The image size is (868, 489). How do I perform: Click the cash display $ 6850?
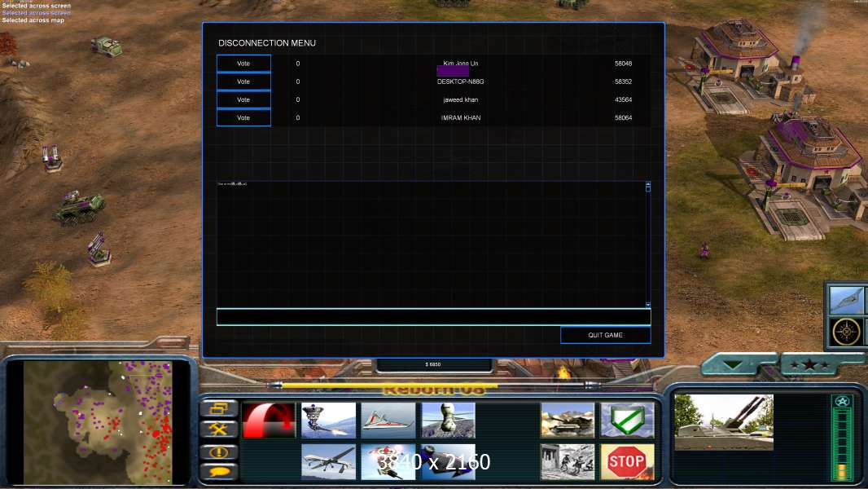pyautogui.click(x=433, y=364)
